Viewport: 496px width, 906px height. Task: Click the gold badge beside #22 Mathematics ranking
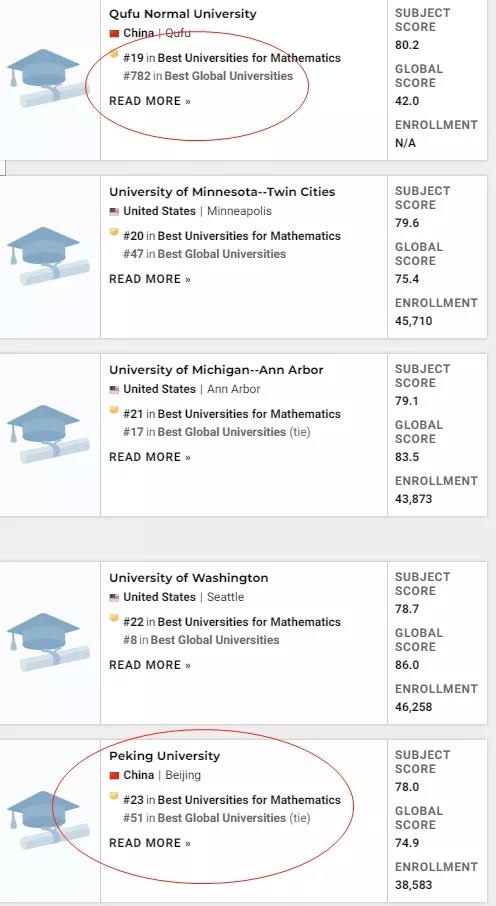click(114, 618)
